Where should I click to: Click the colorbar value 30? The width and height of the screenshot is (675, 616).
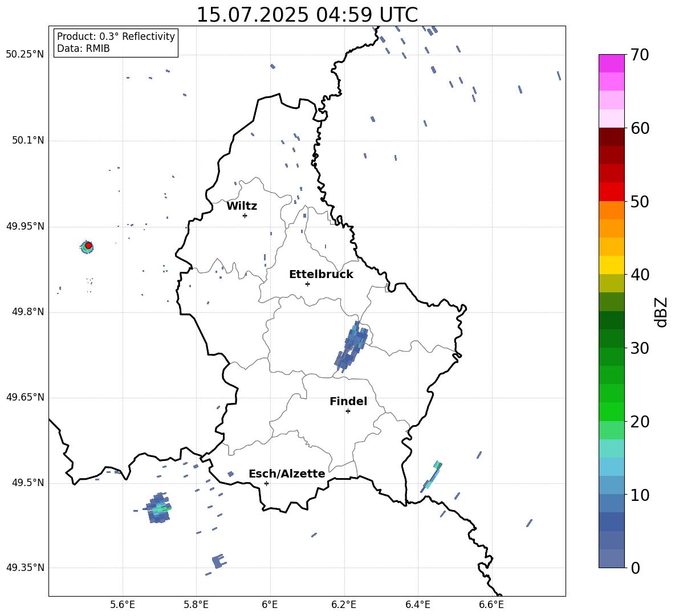pos(640,348)
